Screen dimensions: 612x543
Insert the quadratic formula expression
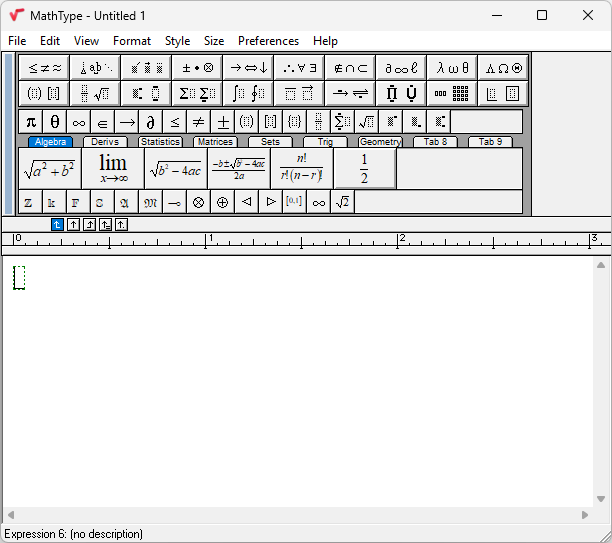tap(239, 169)
